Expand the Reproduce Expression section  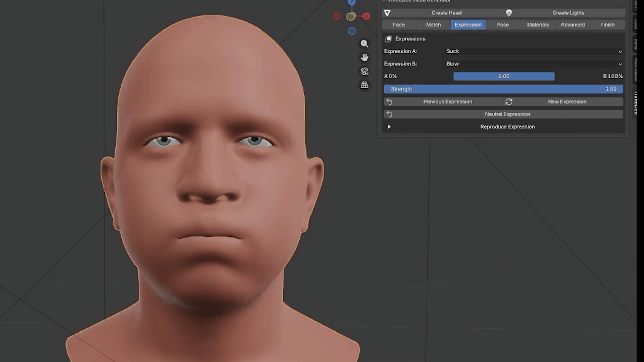tap(389, 127)
